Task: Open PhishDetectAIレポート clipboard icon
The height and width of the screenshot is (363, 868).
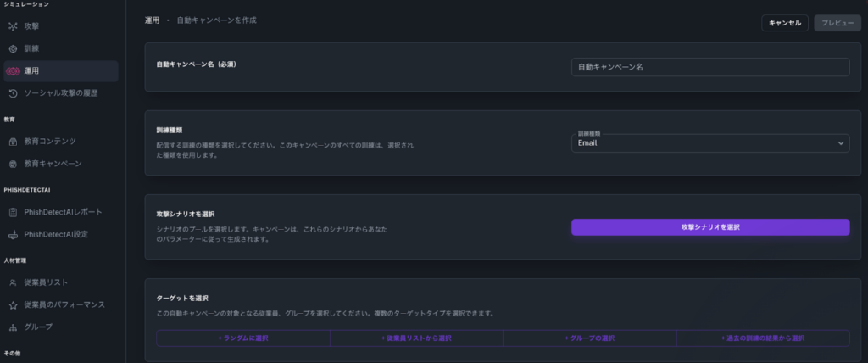Action: (13, 212)
